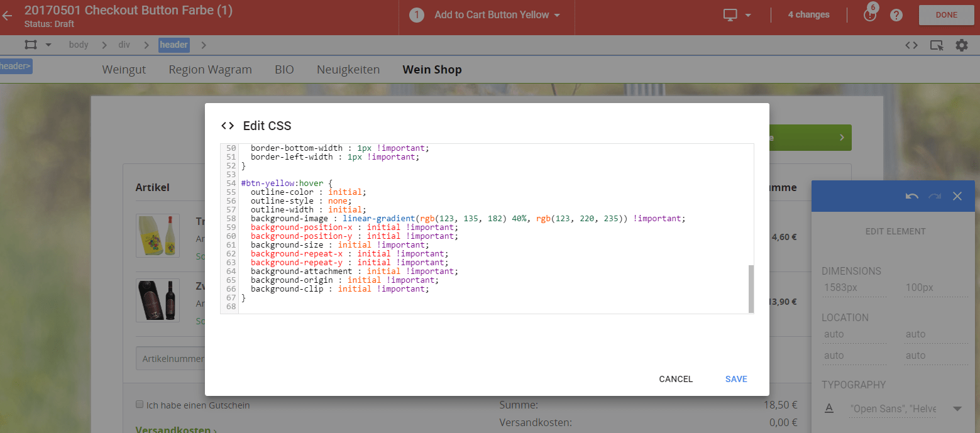This screenshot has height=433, width=980.
Task: Open the Weingut navigation menu item
Action: 124,70
